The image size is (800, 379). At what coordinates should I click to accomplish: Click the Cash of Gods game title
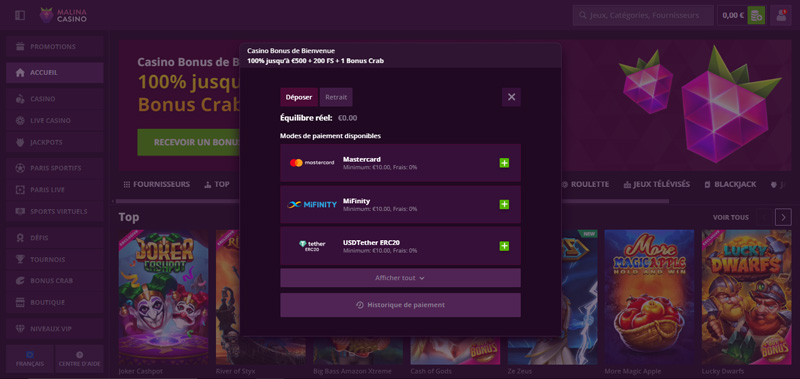[x=431, y=371]
